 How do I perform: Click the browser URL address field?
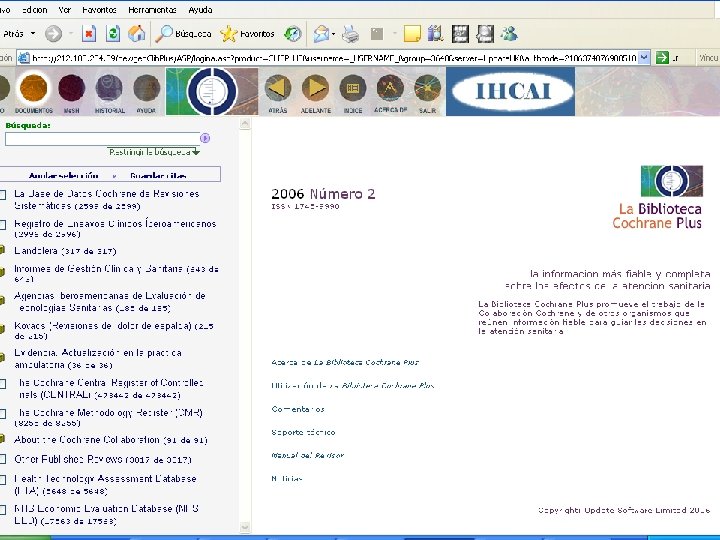pos(334,58)
